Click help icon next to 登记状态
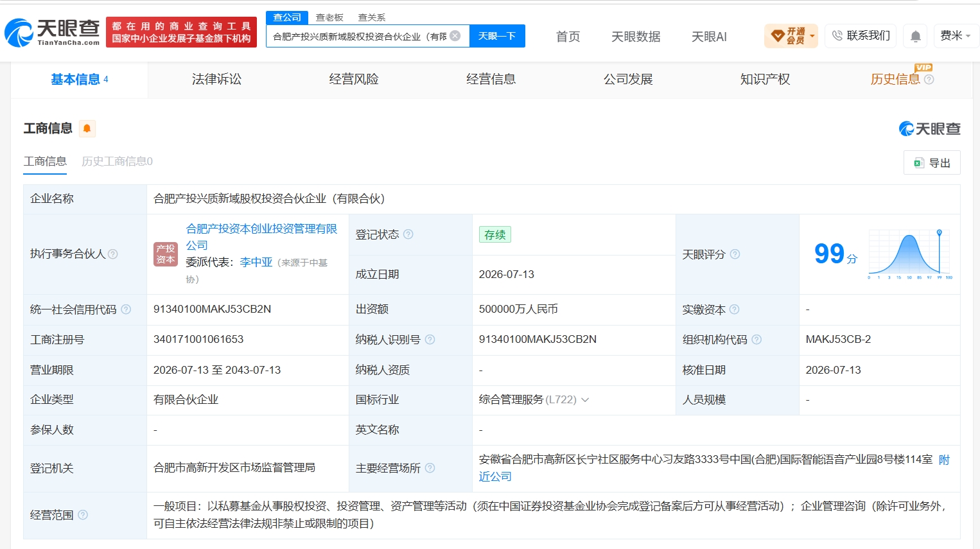This screenshot has height=549, width=980. 408,234
